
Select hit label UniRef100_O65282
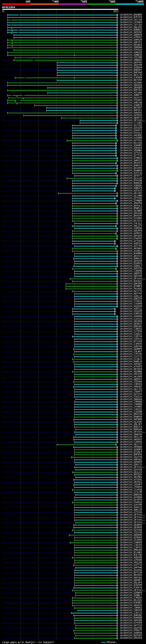pos(131,32)
